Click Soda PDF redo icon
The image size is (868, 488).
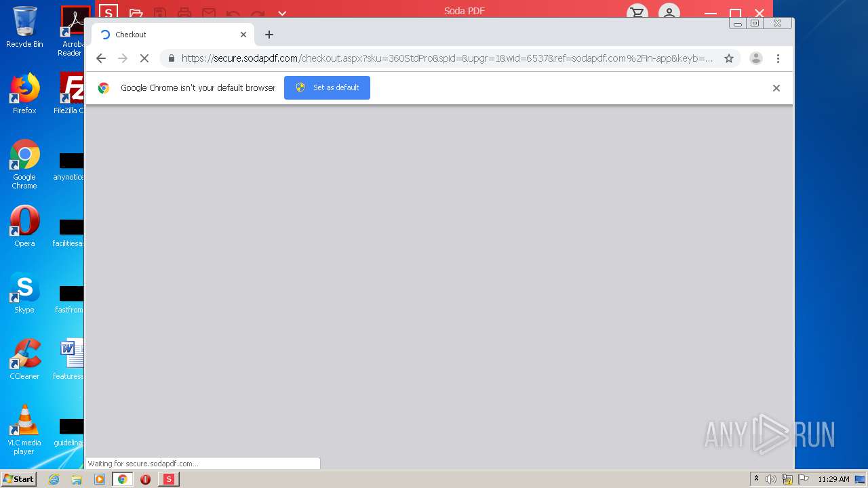[x=258, y=13]
